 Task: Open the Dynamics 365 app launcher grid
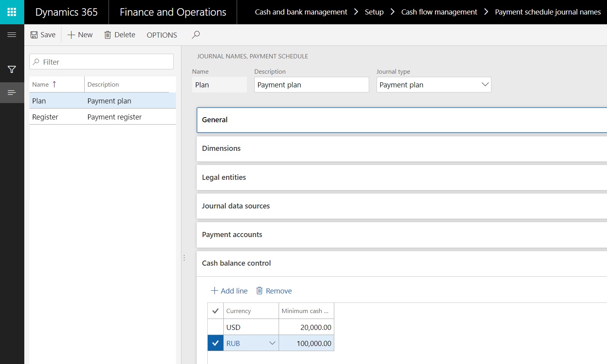[12, 12]
